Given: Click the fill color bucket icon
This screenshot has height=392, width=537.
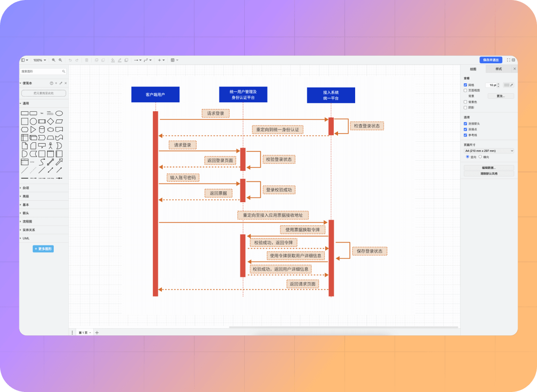Looking at the screenshot, I should pos(113,60).
